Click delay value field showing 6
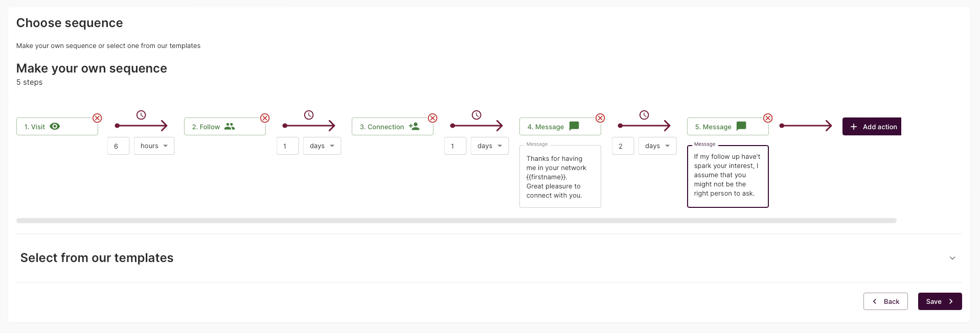Image resolution: width=980 pixels, height=333 pixels. coord(118,146)
